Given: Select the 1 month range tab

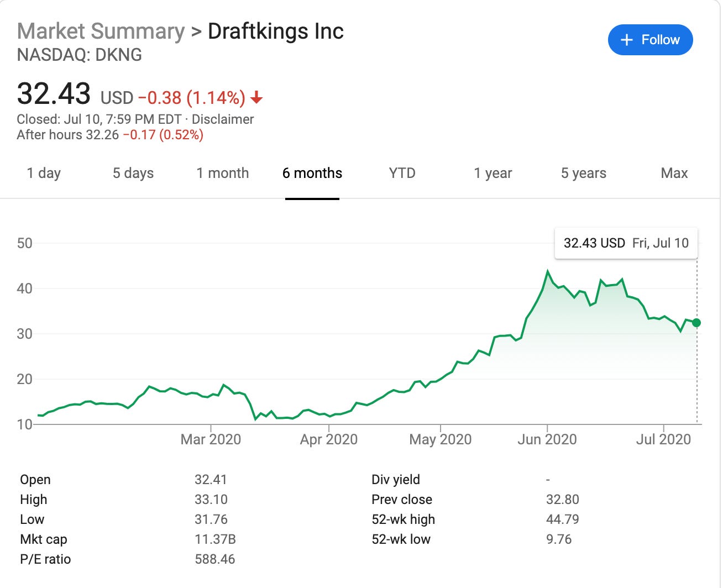Looking at the screenshot, I should [223, 173].
